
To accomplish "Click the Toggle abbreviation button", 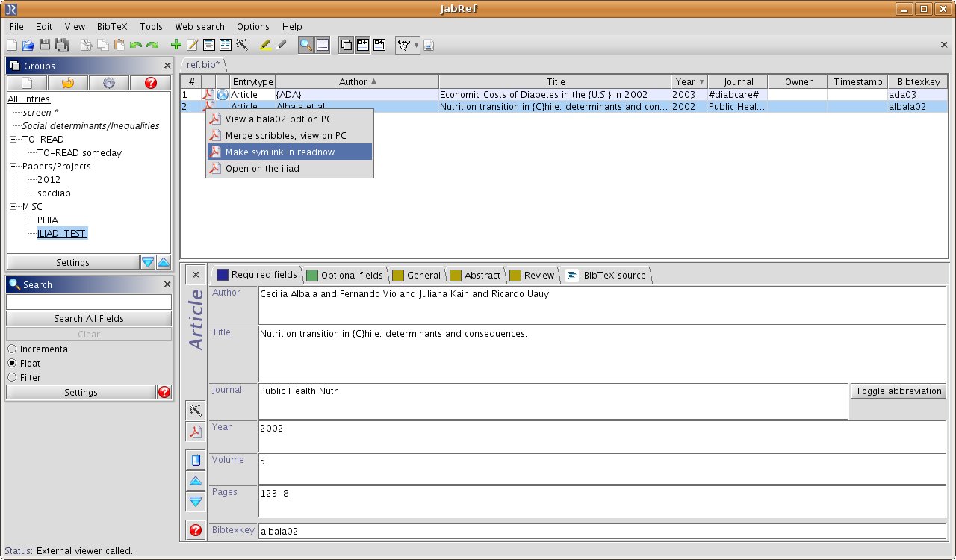I will tap(898, 391).
